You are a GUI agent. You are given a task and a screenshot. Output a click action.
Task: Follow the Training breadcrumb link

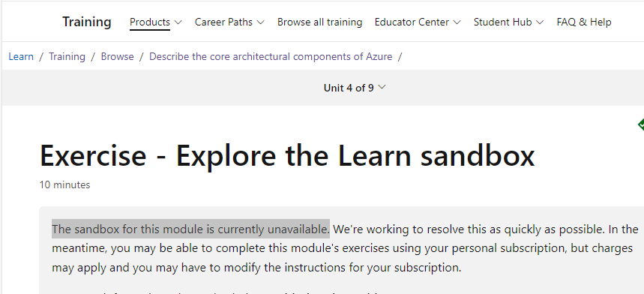[x=67, y=56]
